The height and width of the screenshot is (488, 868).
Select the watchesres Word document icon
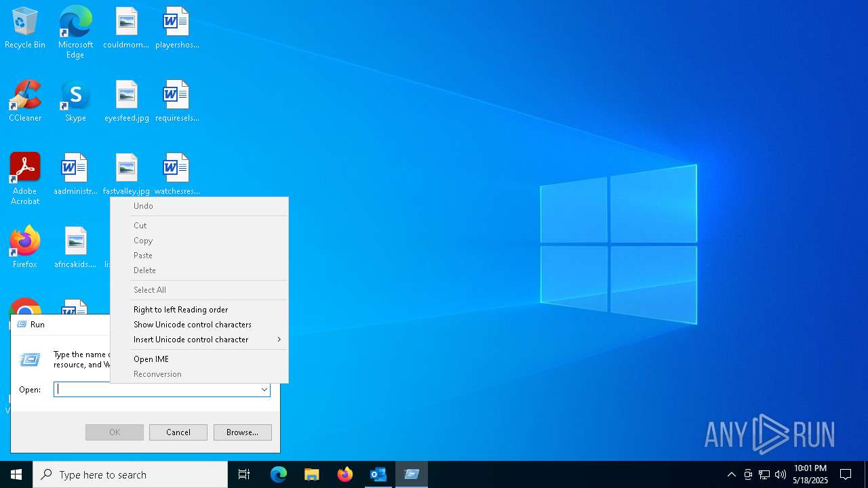pos(177,175)
